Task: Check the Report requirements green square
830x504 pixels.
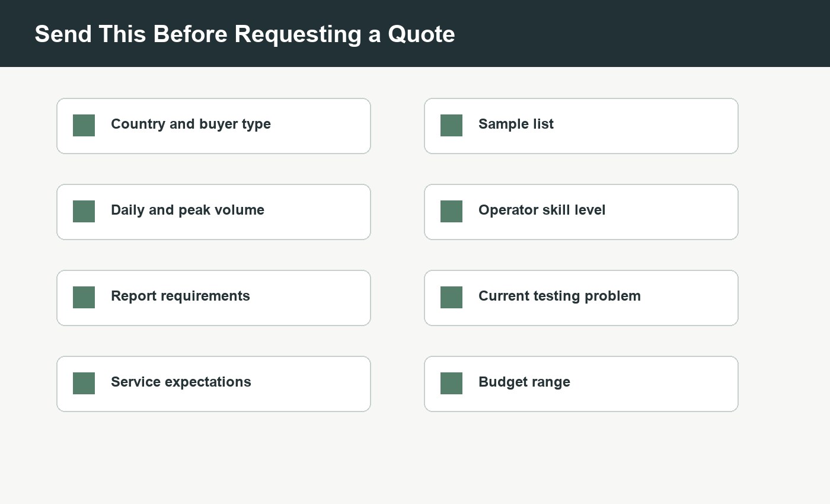Action: [x=84, y=298]
